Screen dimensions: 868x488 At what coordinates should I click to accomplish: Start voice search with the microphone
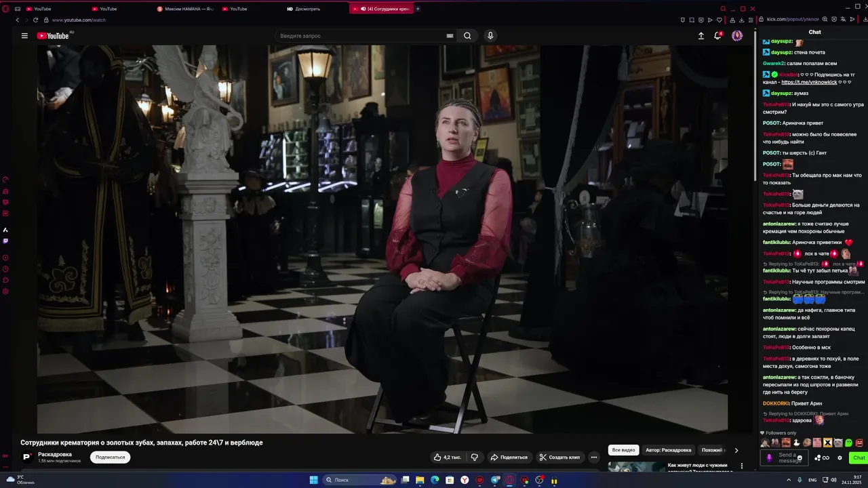click(490, 36)
